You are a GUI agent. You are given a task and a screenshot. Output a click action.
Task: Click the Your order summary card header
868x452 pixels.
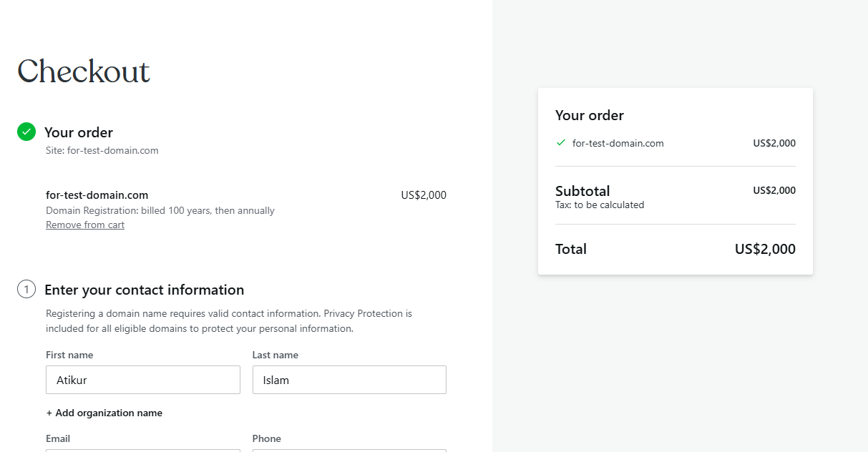[589, 114]
